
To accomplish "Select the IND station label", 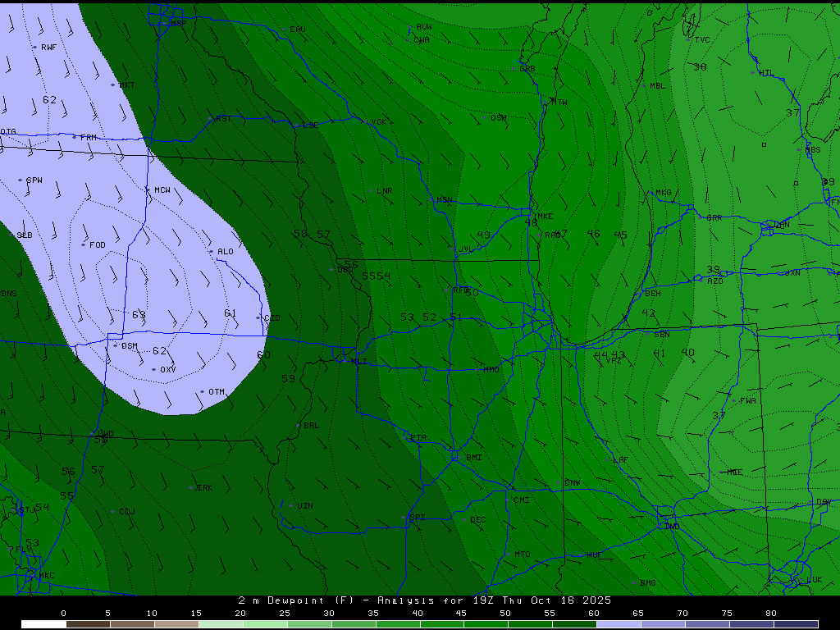I will coord(672,527).
